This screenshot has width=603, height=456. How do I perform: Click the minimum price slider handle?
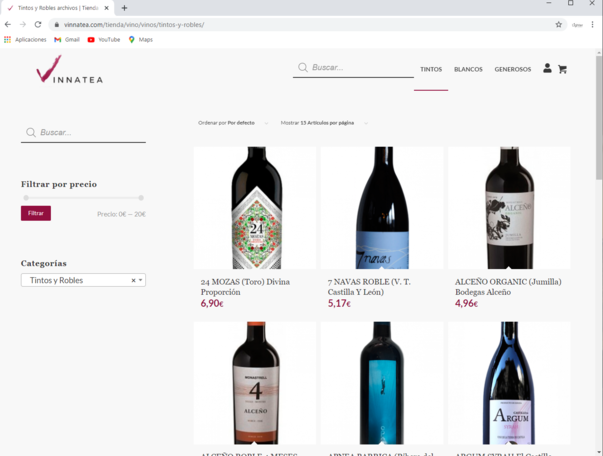[26, 198]
